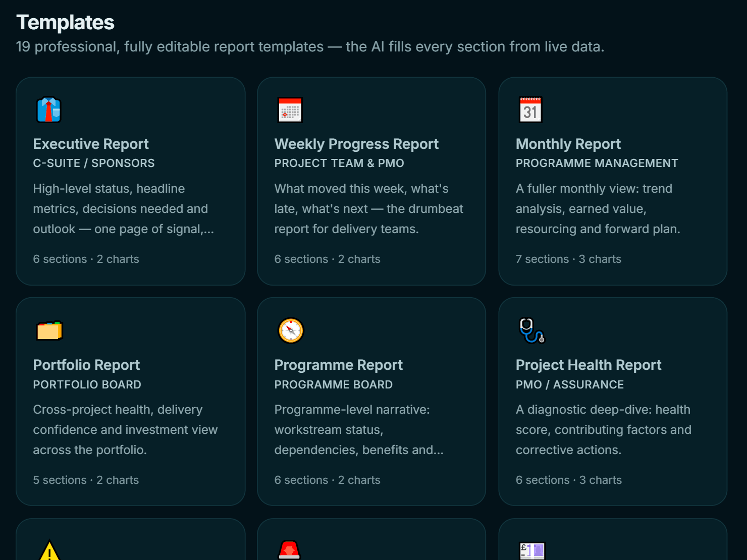Image resolution: width=747 pixels, height=560 pixels.
Task: Click the PMO / ASSURANCE audience label
Action: click(569, 385)
